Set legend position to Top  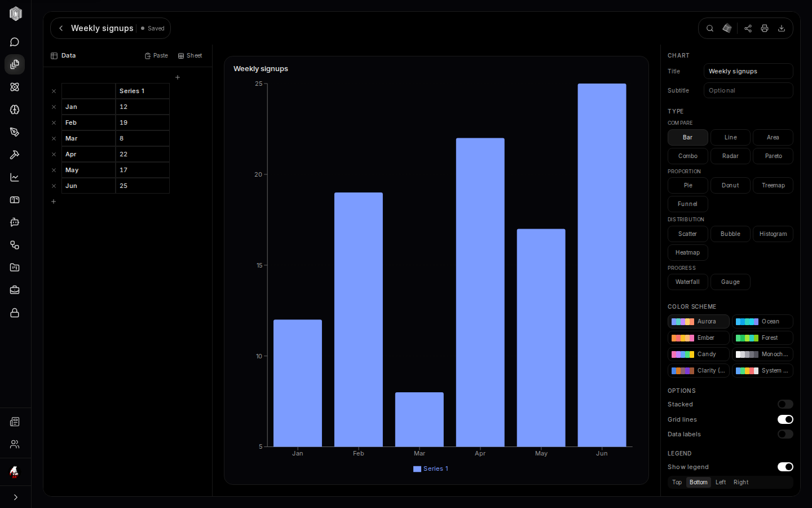[x=677, y=482]
